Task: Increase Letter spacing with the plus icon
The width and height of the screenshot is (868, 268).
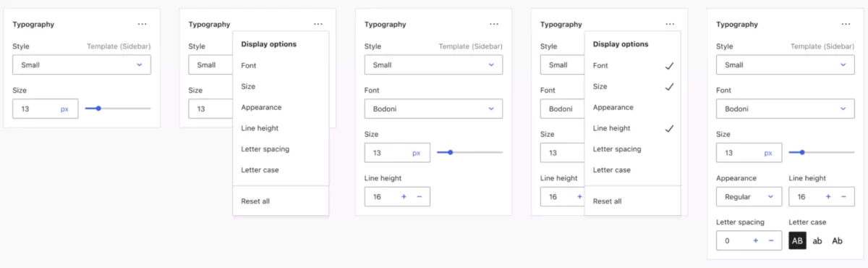Action: point(755,240)
